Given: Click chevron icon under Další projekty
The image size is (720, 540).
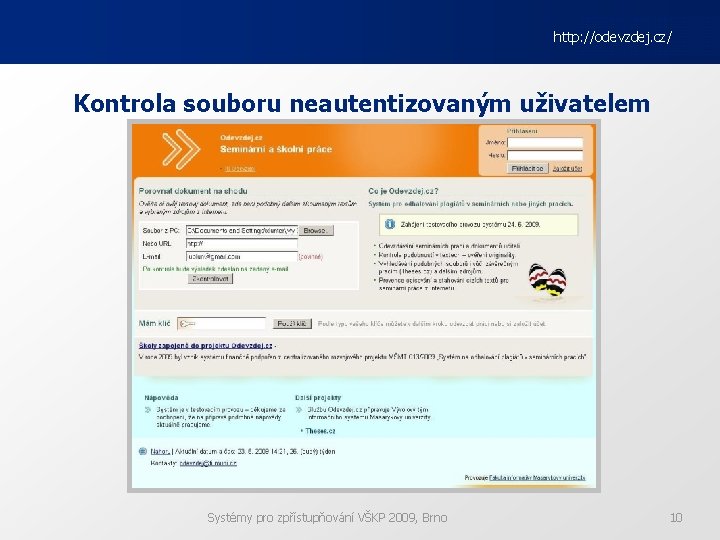Looking at the screenshot, I should click(299, 410).
